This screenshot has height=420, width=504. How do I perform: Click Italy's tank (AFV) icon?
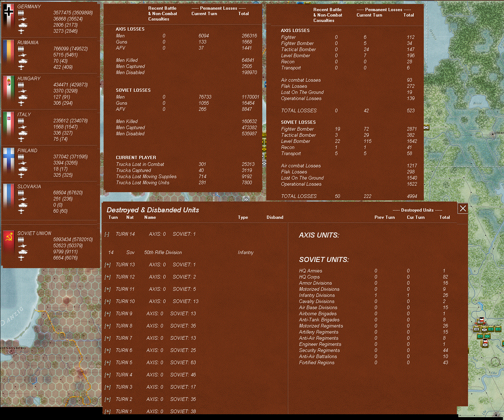tap(22, 133)
